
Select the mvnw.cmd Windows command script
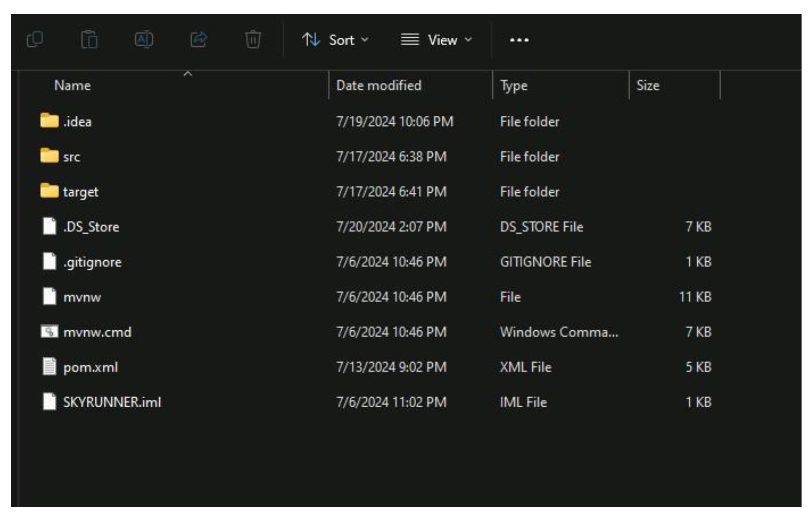tap(98, 332)
